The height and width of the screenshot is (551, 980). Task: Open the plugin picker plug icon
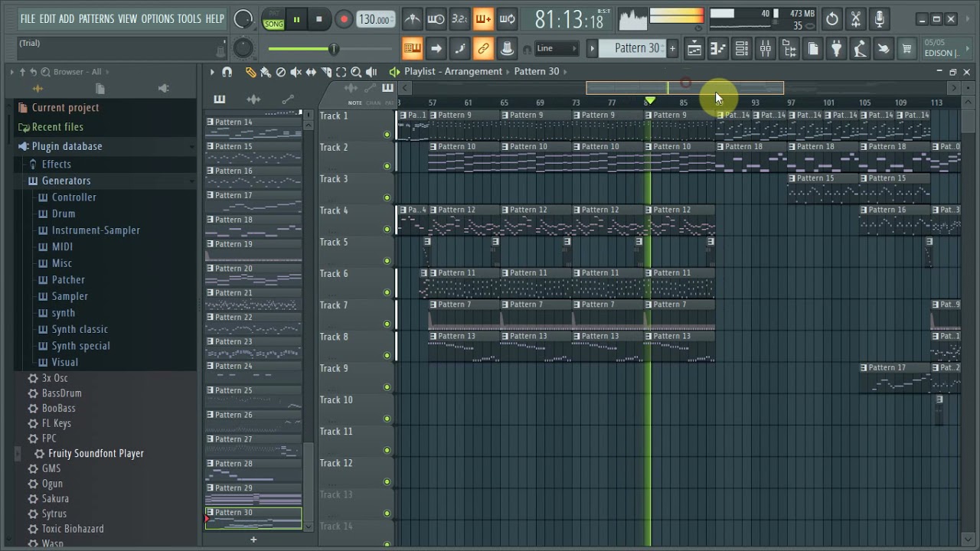(836, 49)
